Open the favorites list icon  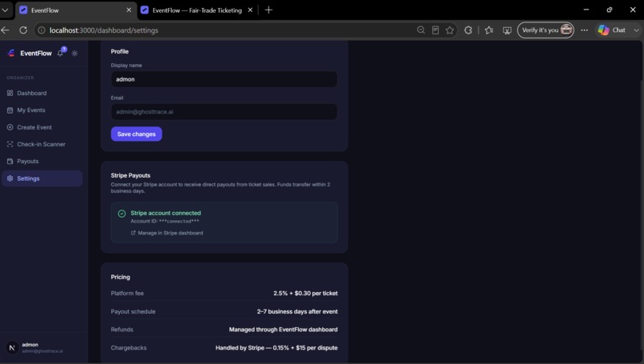[x=489, y=30]
